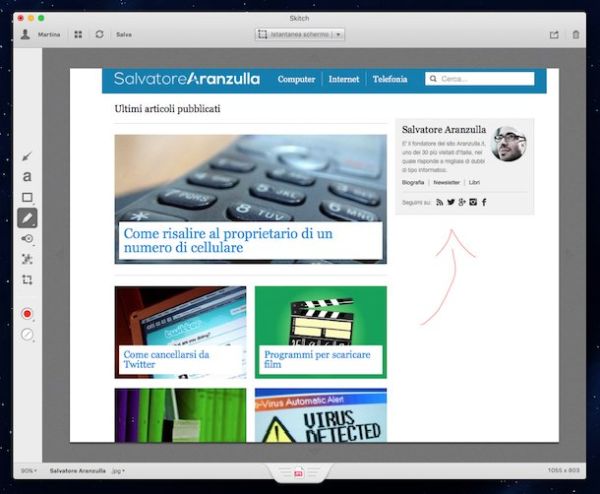The image size is (600, 494).
Task: Select the Arrow tool in Skitch sidebar
Action: pos(27,156)
